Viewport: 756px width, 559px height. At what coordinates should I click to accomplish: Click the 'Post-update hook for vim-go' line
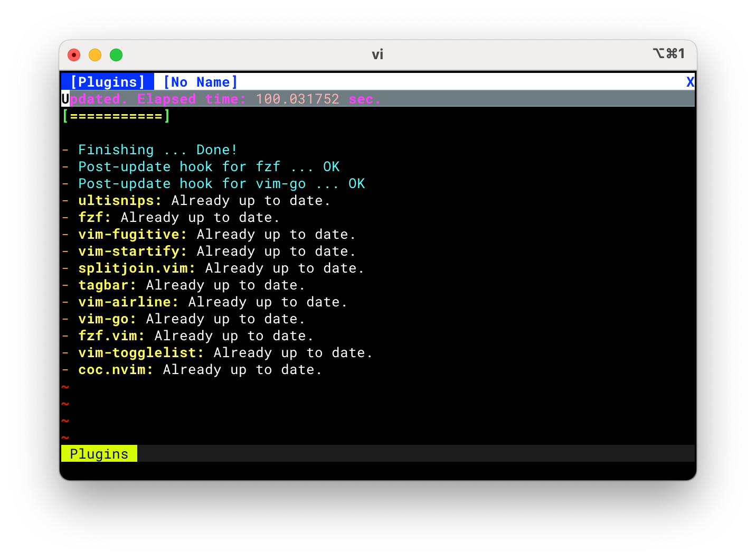213,183
